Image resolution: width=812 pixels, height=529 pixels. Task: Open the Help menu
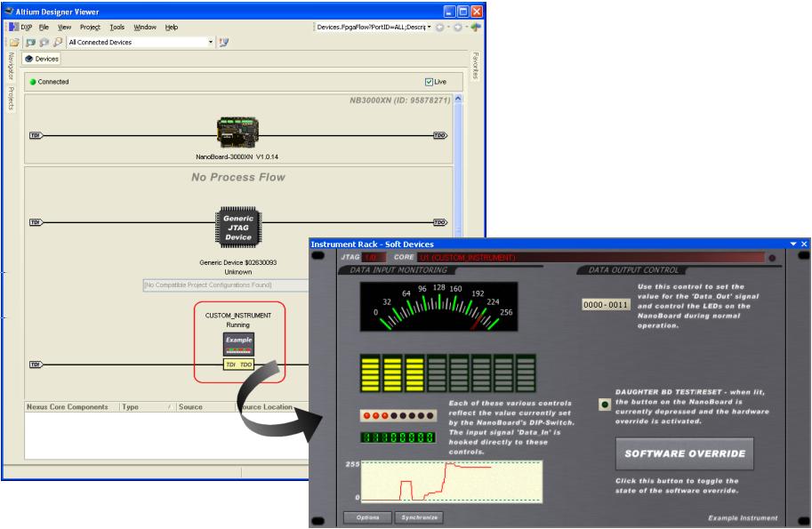pyautogui.click(x=172, y=27)
